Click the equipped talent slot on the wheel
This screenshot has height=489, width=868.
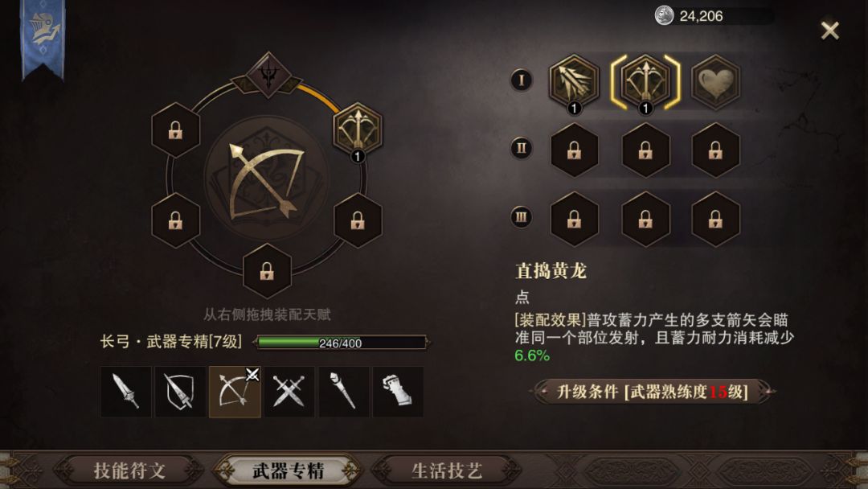[x=358, y=129]
